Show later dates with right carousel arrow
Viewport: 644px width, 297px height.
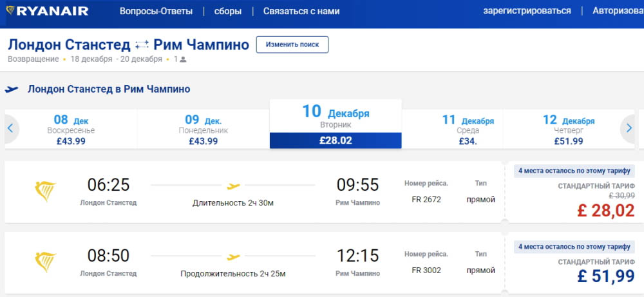(x=629, y=128)
